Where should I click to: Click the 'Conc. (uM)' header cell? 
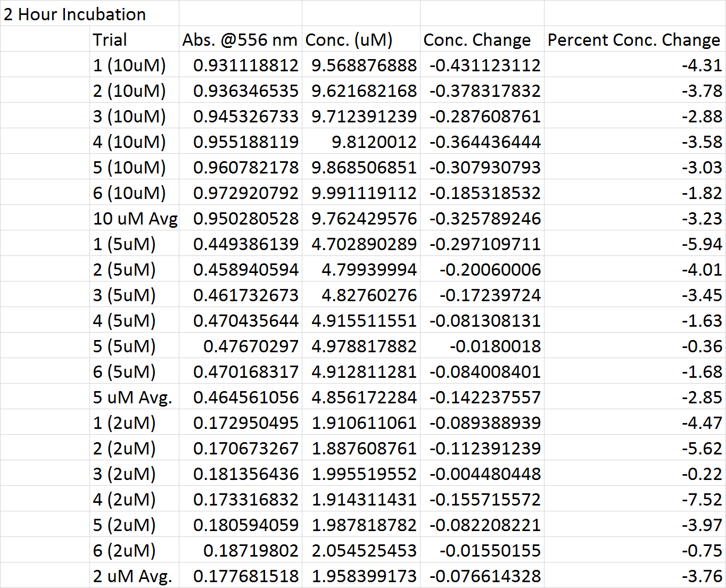[349, 40]
